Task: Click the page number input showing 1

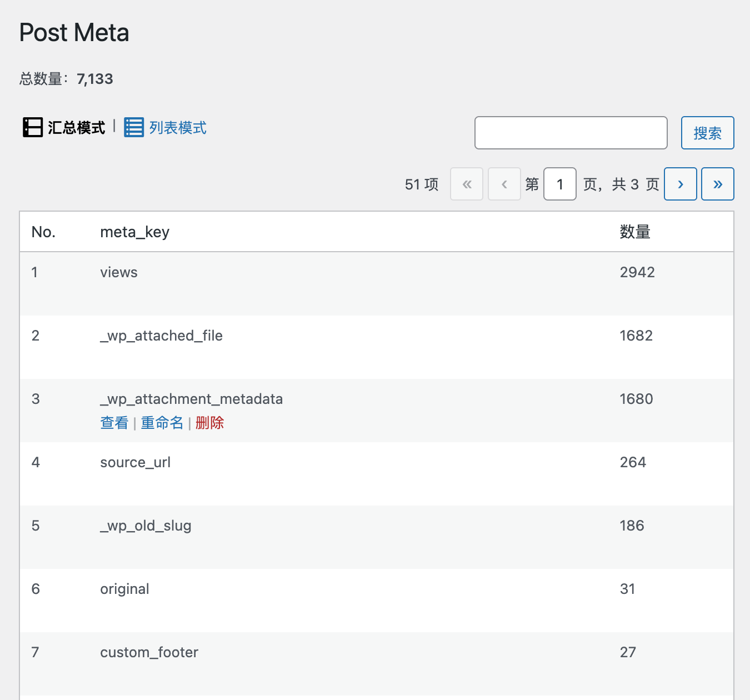Action: click(x=559, y=184)
